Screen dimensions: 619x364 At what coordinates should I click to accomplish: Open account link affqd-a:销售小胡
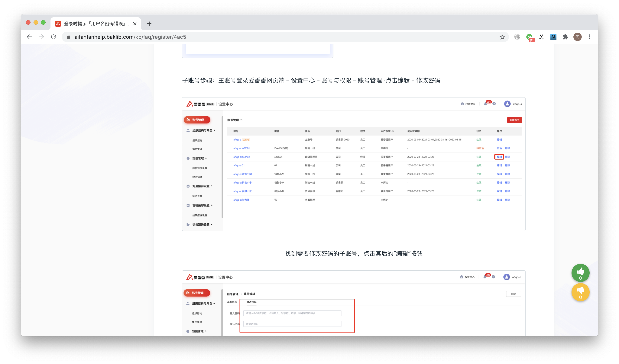pyautogui.click(x=242, y=174)
